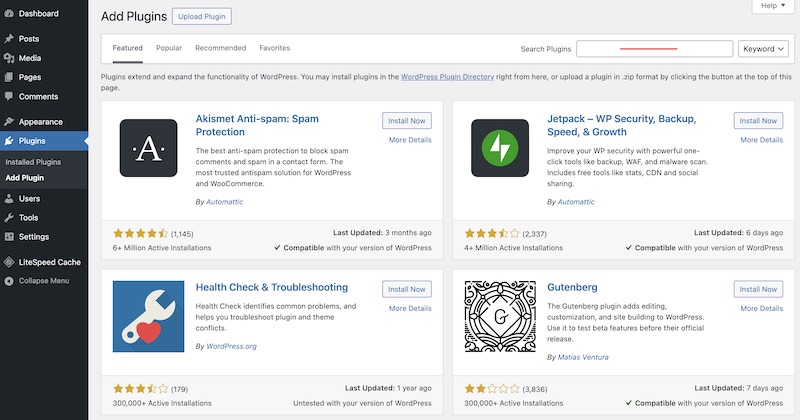The height and width of the screenshot is (420, 800).
Task: Open the Posts menu item
Action: [44, 39]
